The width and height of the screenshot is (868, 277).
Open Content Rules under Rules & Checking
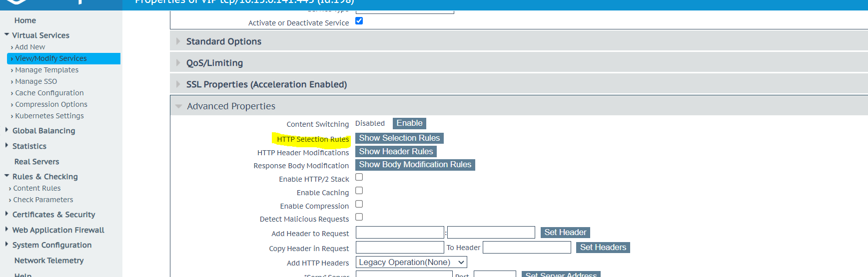[x=37, y=188]
